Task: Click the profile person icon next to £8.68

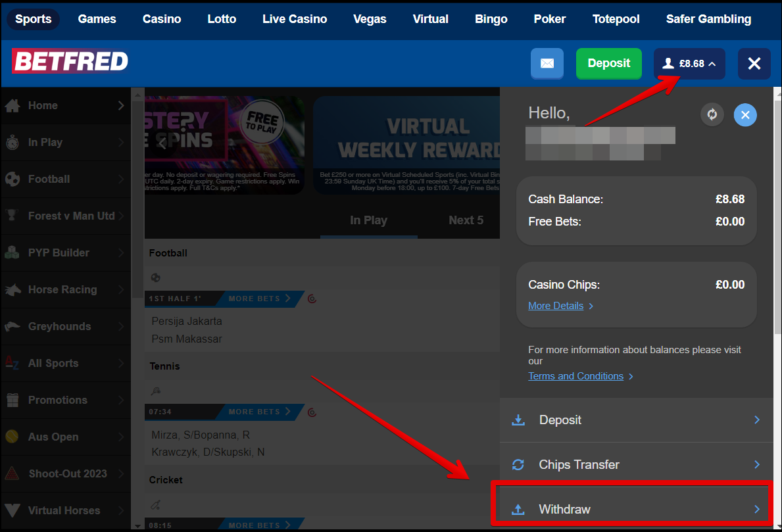Action: (668, 63)
